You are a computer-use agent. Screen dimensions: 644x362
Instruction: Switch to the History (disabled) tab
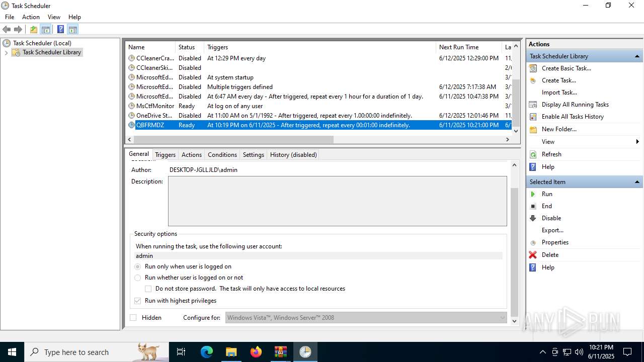(293, 155)
